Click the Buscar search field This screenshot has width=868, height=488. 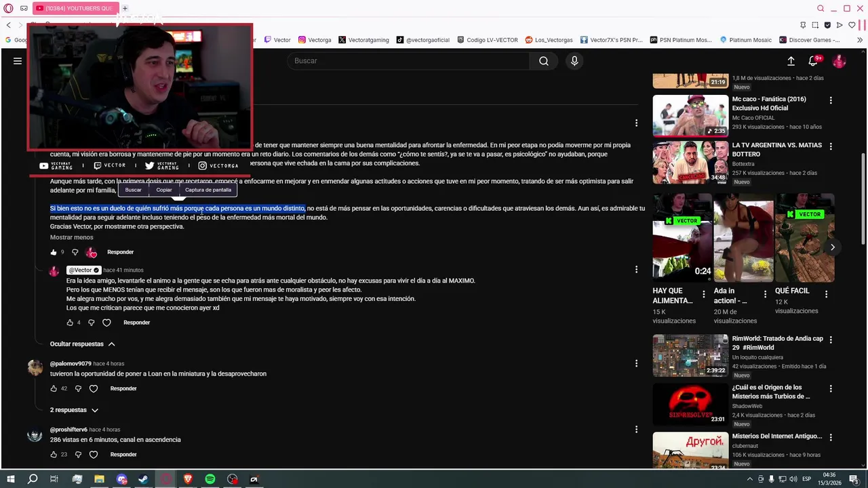(409, 61)
